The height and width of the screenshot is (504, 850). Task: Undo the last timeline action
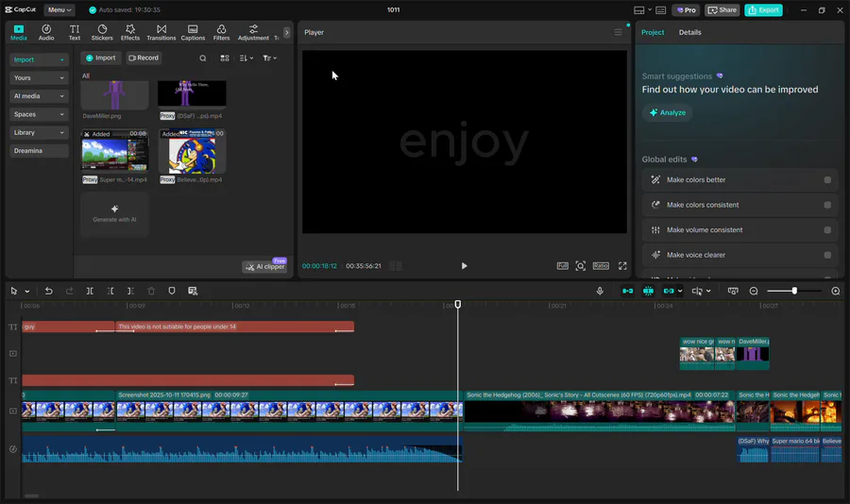coord(49,291)
